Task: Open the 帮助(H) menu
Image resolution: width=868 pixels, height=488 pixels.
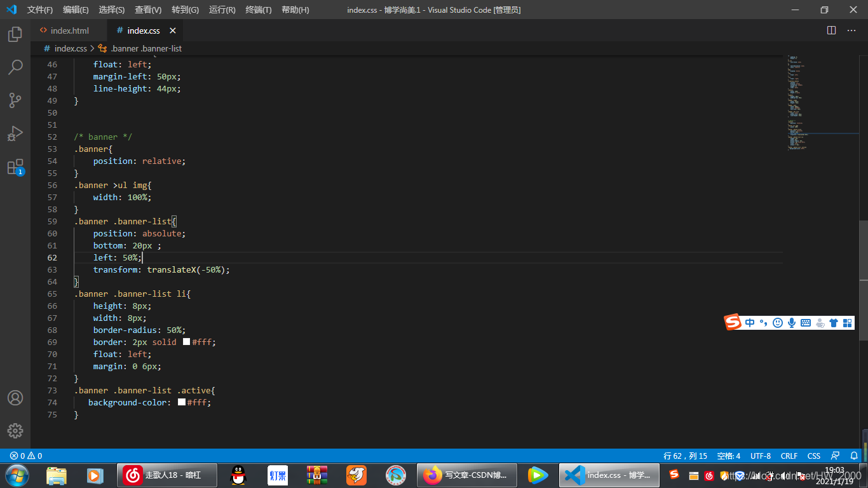Action: 295,10
